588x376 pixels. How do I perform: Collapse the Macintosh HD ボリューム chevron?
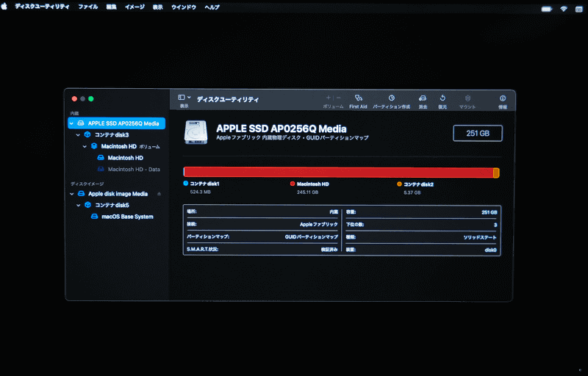pyautogui.click(x=85, y=146)
